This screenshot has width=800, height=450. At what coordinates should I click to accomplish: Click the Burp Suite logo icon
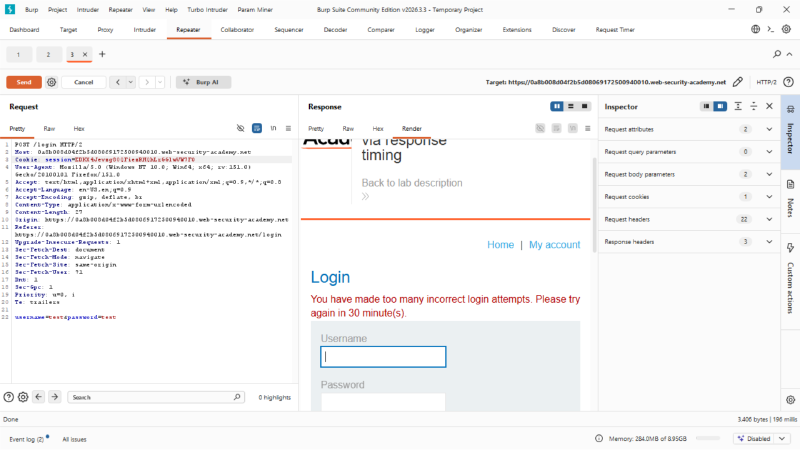[10, 9]
